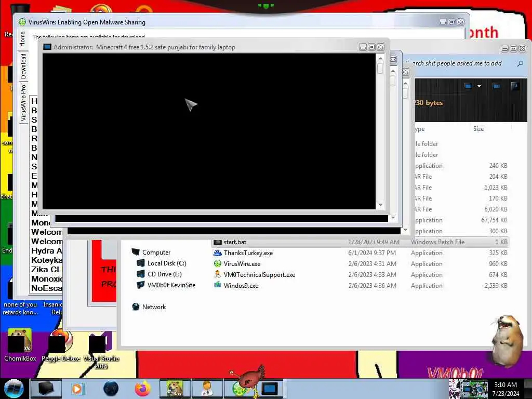Open the Windows Start orb
The image size is (532, 399).
(14, 388)
